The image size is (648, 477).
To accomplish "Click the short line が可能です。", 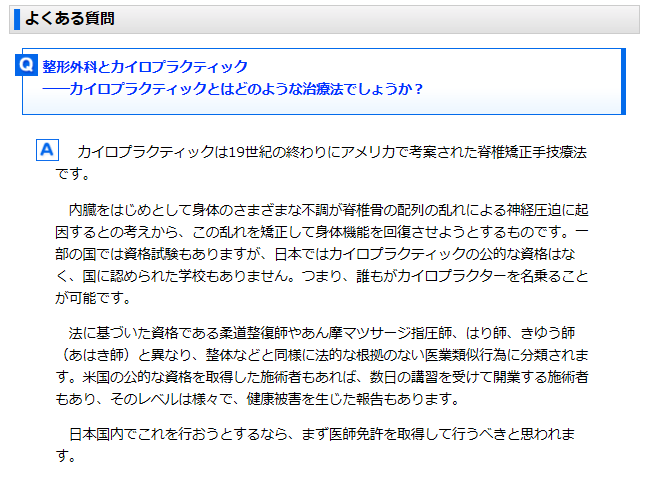I will click(x=93, y=298).
